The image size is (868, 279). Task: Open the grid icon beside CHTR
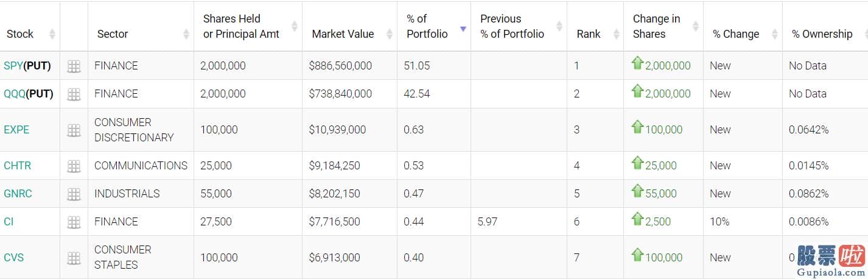pyautogui.click(x=74, y=166)
